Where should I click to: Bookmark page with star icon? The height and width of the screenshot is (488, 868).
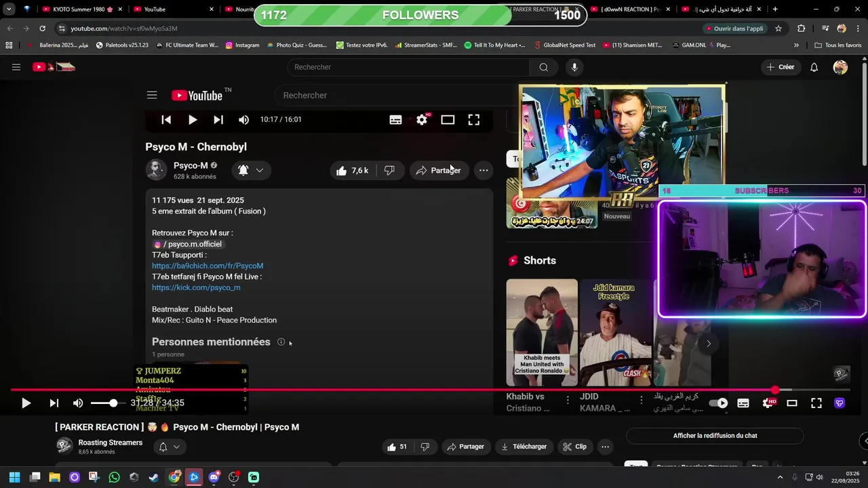778,28
